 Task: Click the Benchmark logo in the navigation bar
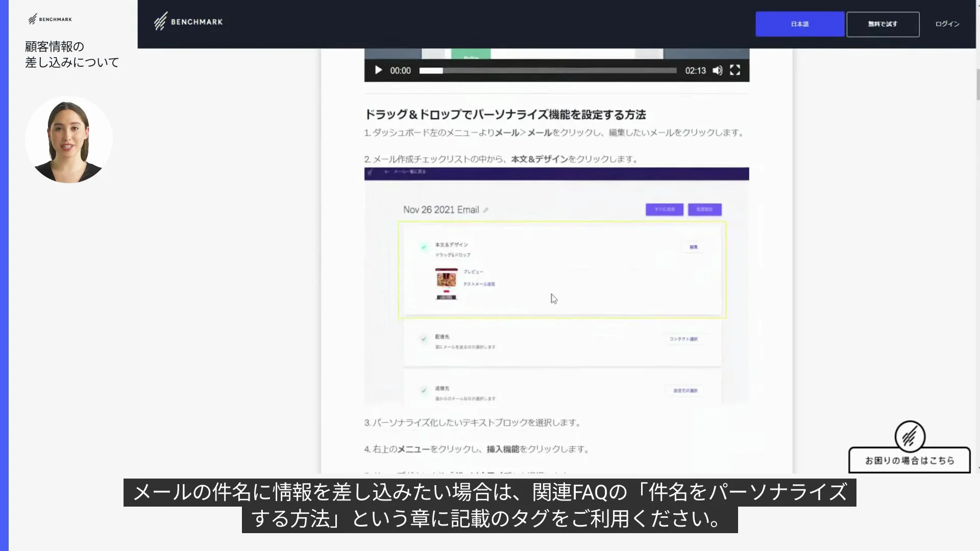(188, 21)
